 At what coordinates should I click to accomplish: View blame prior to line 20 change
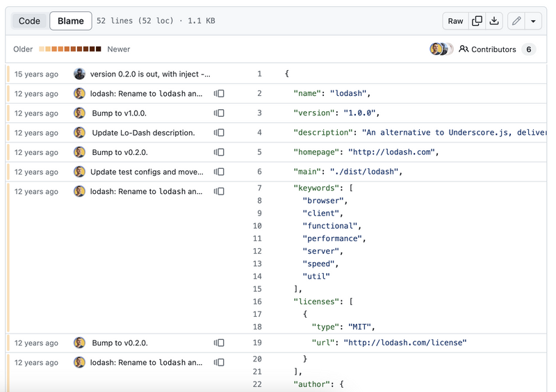[x=219, y=363]
